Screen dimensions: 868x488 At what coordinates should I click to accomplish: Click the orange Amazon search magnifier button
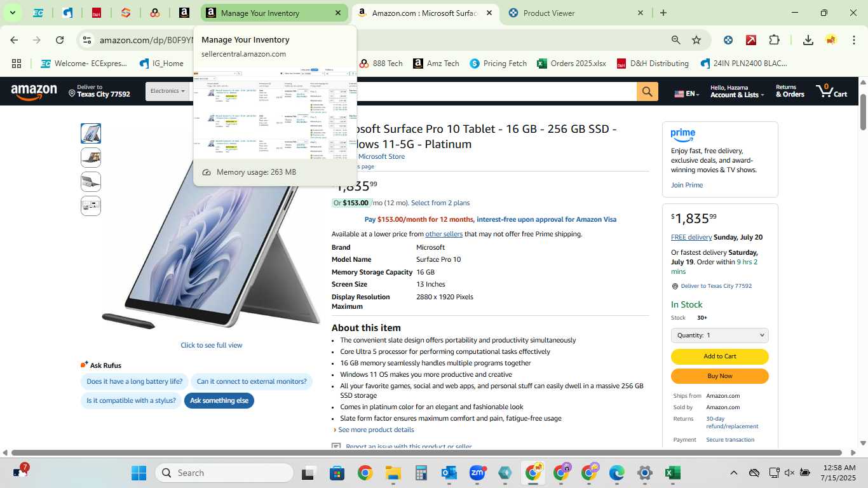tap(647, 91)
